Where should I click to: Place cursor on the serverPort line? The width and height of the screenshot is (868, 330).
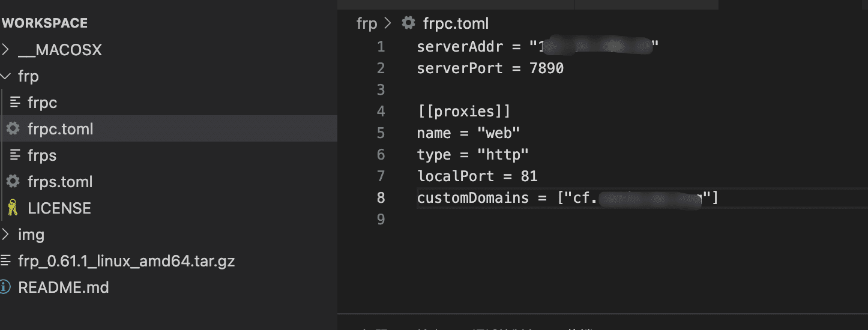point(490,68)
